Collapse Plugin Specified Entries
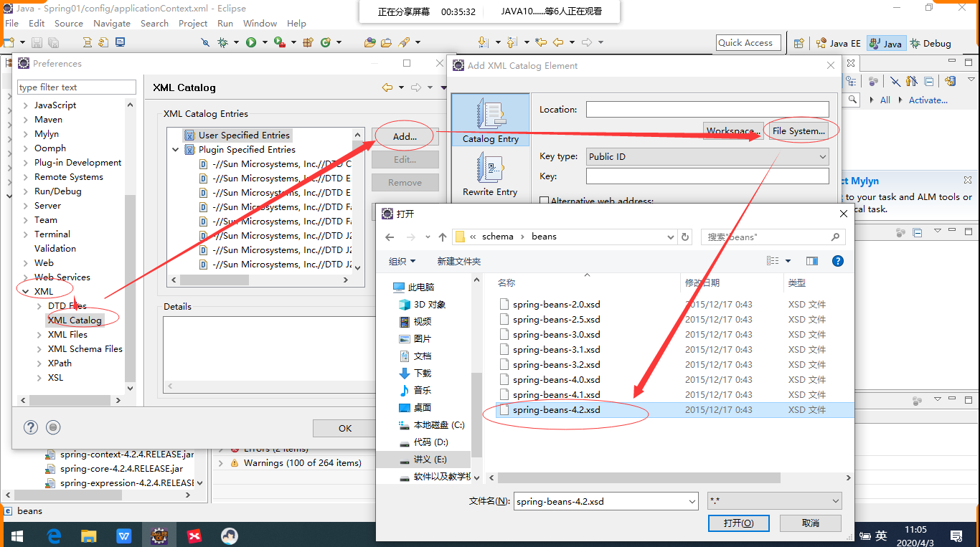 pyautogui.click(x=176, y=150)
